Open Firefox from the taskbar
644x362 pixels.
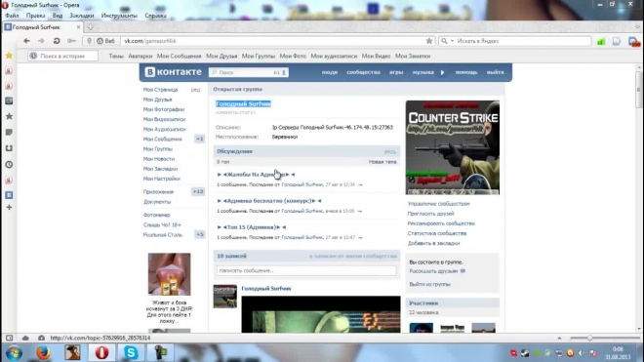pyautogui.click(x=43, y=352)
